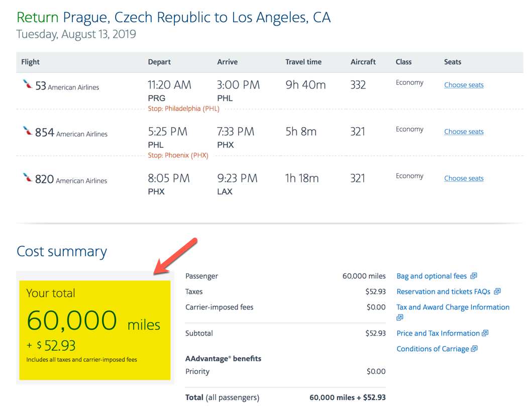Viewport: 532px width, 417px height.
Task: Click the 60,000 miles total in yellow box
Action: [x=93, y=321]
